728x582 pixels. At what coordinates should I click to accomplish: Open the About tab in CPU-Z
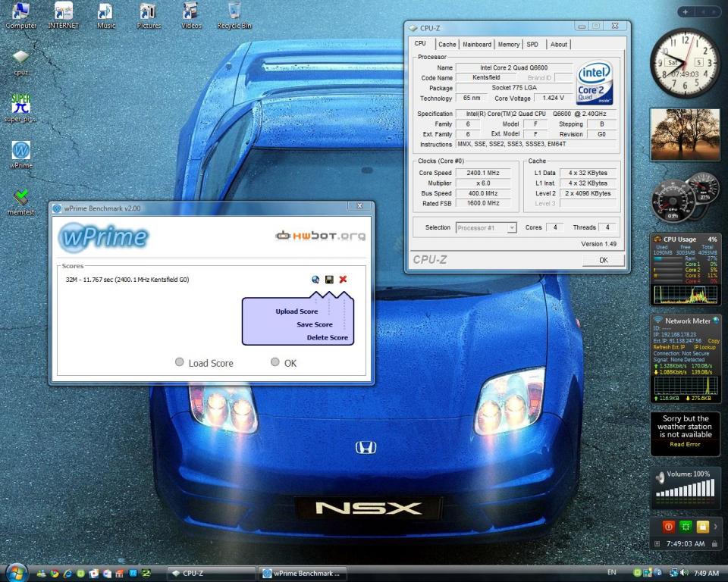[x=559, y=45]
